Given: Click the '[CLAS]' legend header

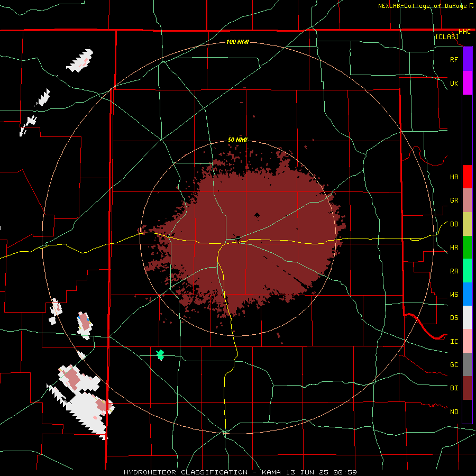Looking at the screenshot, I should click(x=447, y=37).
